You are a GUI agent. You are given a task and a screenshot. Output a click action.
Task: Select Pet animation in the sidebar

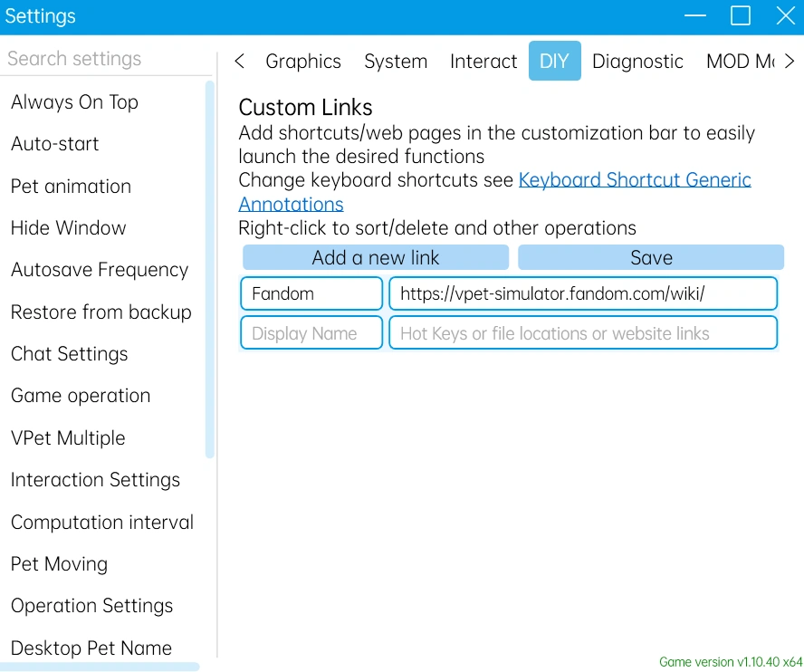[x=71, y=187]
